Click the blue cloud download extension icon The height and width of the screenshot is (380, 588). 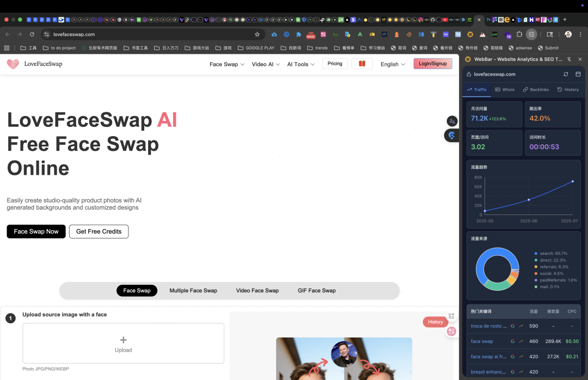click(274, 34)
